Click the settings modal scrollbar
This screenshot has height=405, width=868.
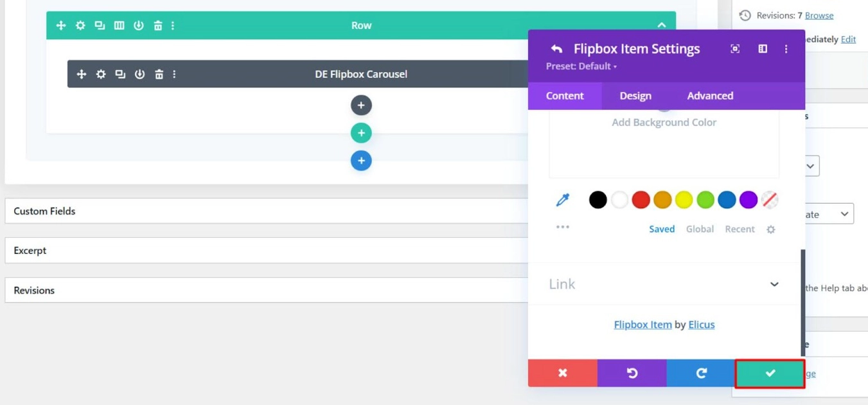(x=802, y=302)
